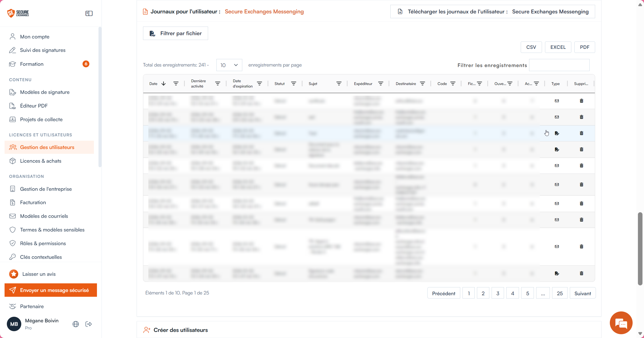Click the page vertical scrollbar thumb
Viewport: 644px width, 338px height.
coord(640,249)
